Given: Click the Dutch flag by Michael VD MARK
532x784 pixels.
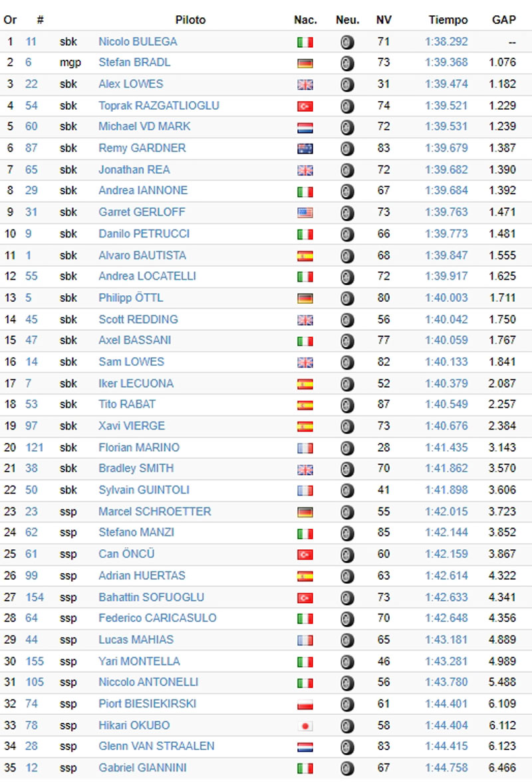Looking at the screenshot, I should click(x=305, y=127).
